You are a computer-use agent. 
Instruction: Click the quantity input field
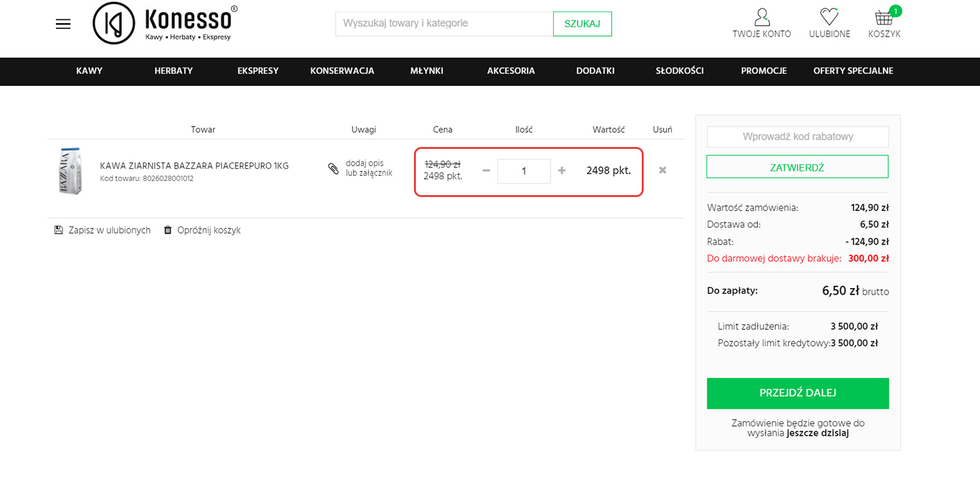click(524, 171)
